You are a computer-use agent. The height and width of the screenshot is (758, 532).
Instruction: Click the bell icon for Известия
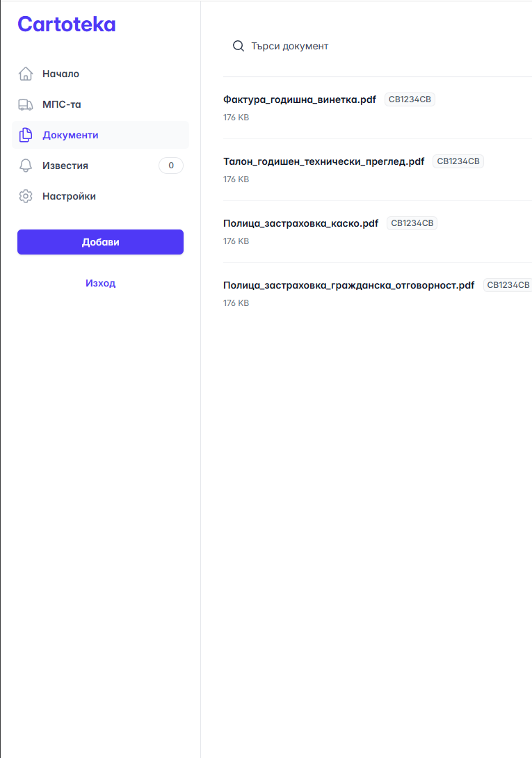(26, 166)
